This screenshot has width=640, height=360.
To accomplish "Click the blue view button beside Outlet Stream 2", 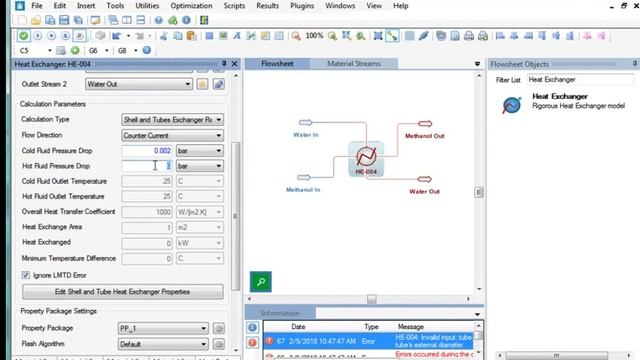I will (x=218, y=84).
